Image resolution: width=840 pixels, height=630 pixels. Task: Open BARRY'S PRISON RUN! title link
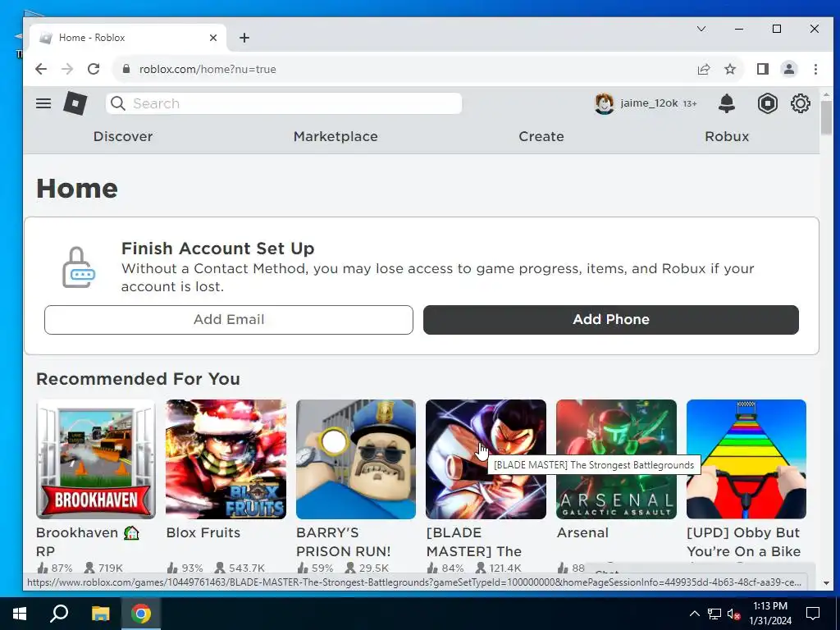[344, 542]
